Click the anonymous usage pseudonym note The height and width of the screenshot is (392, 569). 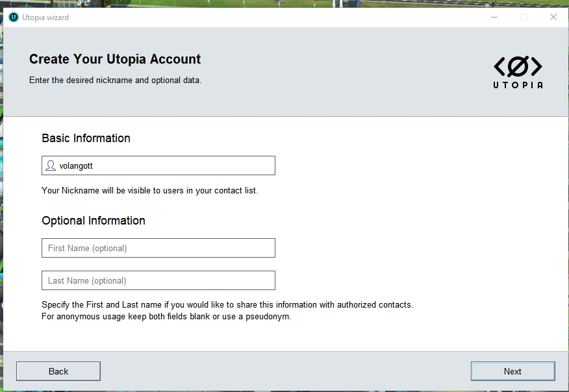click(166, 317)
